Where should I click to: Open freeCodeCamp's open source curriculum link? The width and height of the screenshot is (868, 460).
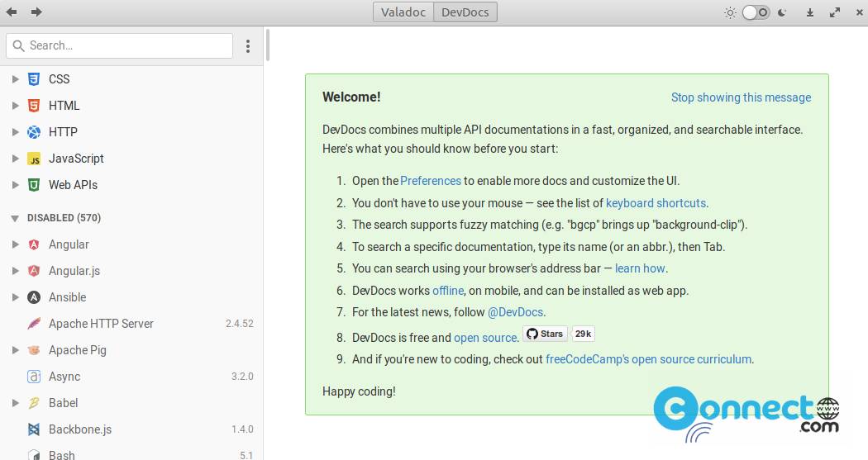click(x=649, y=358)
